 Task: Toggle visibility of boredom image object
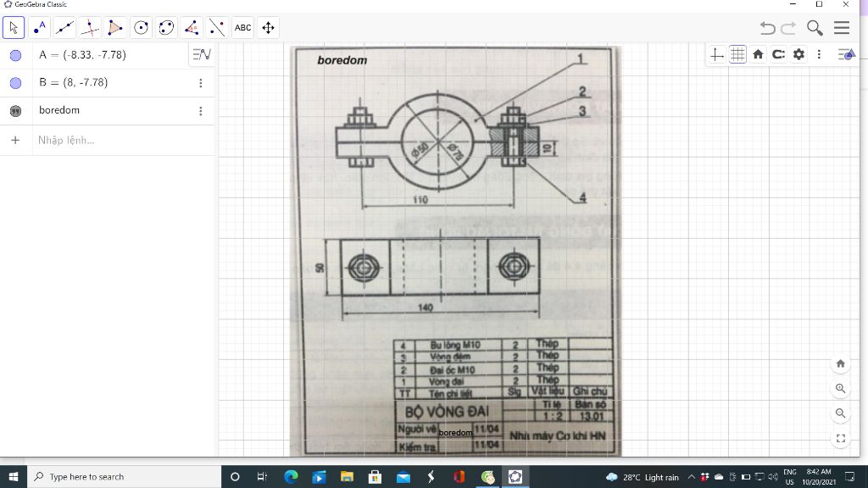[15, 111]
